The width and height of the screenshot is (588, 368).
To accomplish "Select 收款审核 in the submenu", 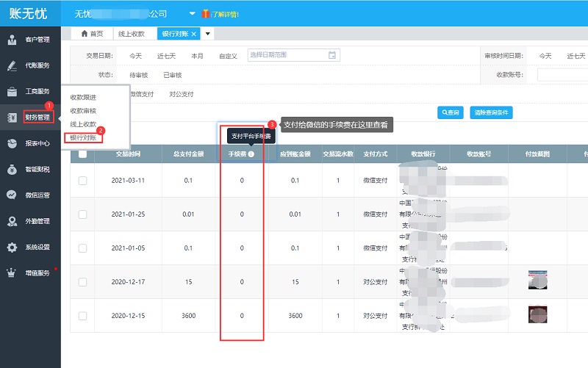I will [x=83, y=110].
